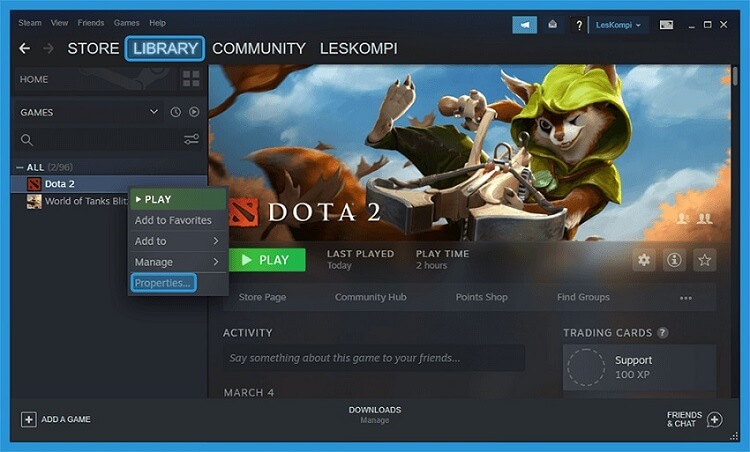This screenshot has height=452, width=750.
Task: Open Dota 2 settings gear icon
Action: [644, 260]
